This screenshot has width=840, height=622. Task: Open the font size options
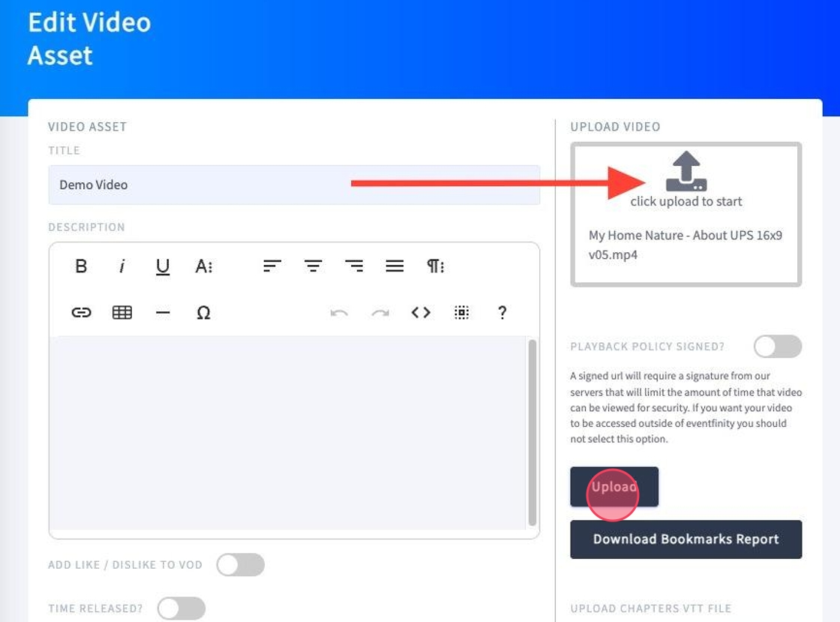coord(203,266)
